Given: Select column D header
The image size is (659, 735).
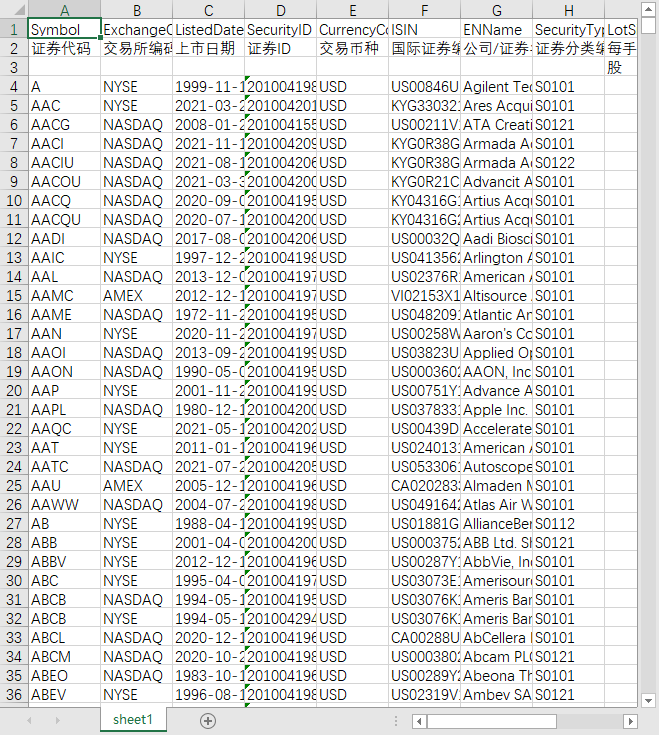Looking at the screenshot, I should [x=281, y=10].
